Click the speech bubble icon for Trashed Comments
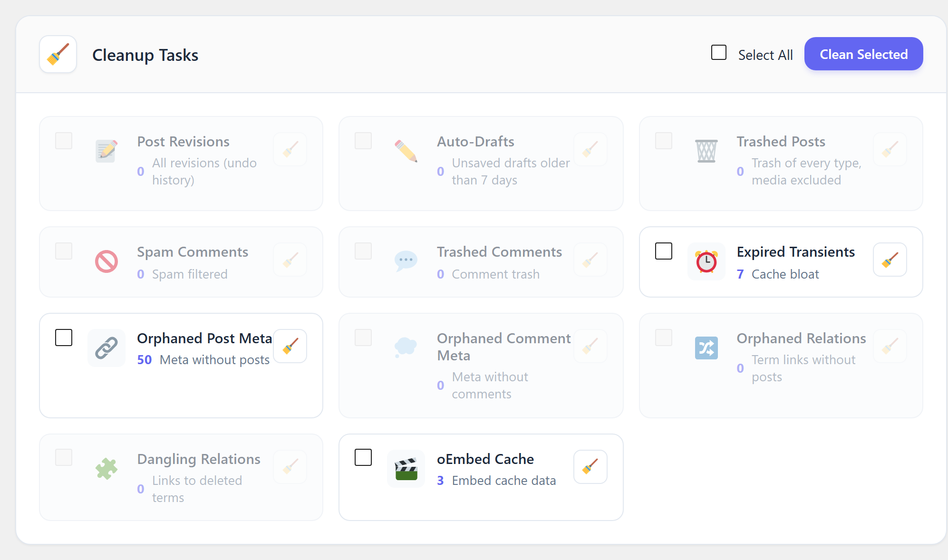 (406, 261)
